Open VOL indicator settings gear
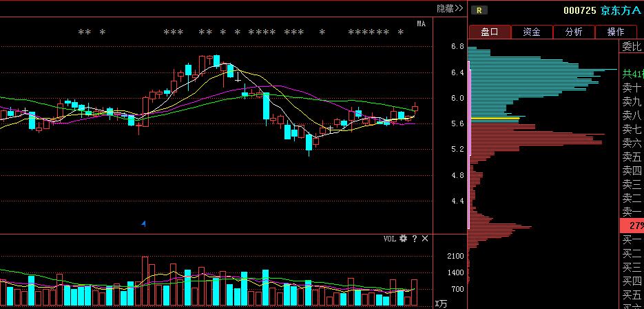This screenshot has height=309, width=644. tap(403, 239)
